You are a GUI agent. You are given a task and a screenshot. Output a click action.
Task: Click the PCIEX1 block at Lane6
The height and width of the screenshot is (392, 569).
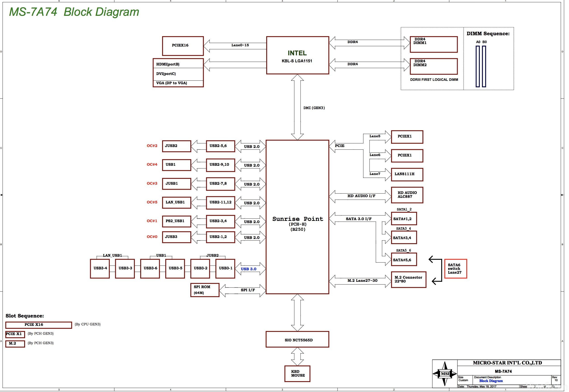[407, 156]
